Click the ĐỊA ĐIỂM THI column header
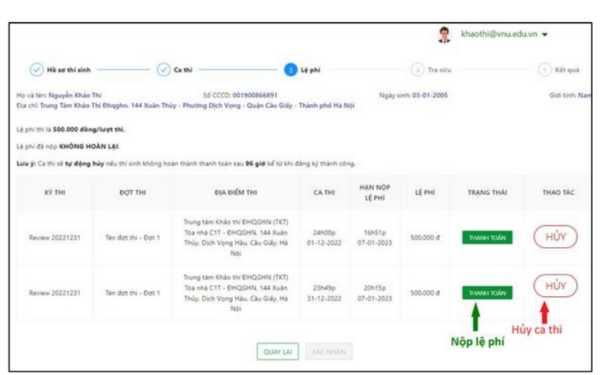This screenshot has width=600, height=375. [x=236, y=192]
